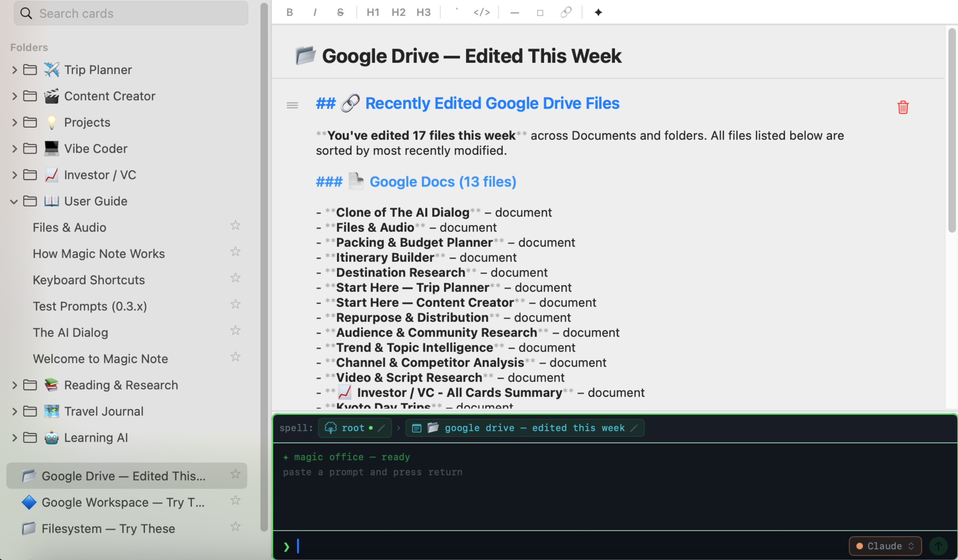The width and height of the screenshot is (958, 560).
Task: Expand Reading & Research folder
Action: [x=14, y=385]
